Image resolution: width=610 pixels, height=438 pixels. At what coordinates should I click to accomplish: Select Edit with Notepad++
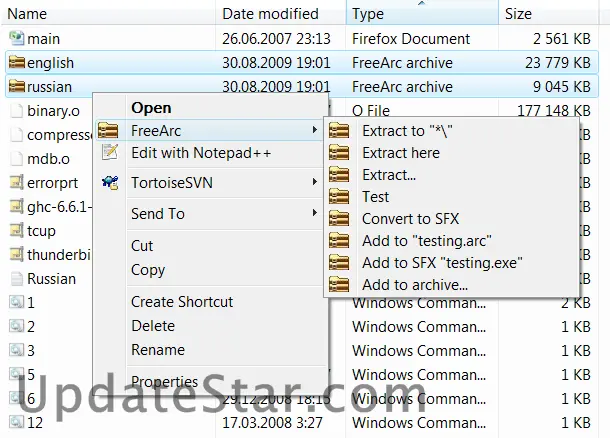click(210, 153)
